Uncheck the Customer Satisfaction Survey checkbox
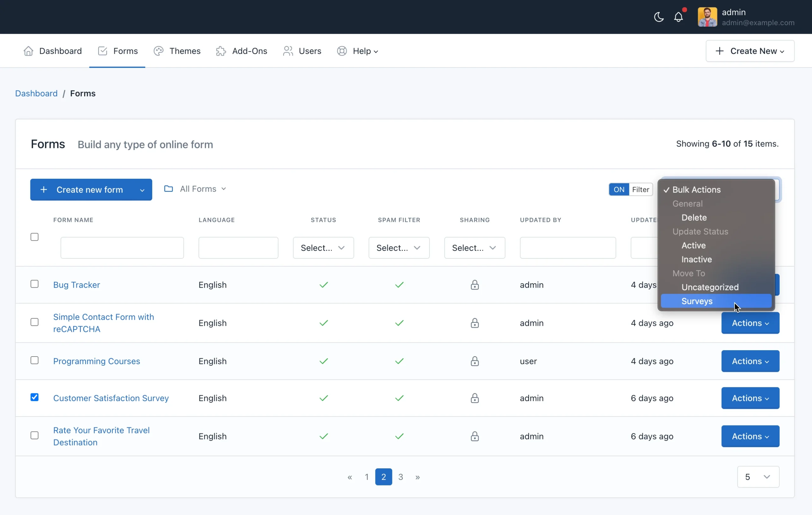Screen dimensions: 812x515 34,397
